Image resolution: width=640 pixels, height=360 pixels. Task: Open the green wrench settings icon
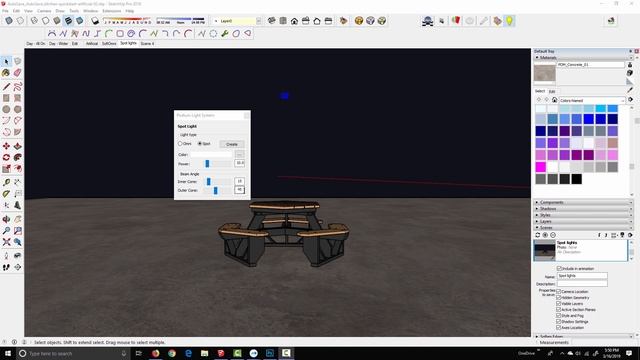coord(224,33)
